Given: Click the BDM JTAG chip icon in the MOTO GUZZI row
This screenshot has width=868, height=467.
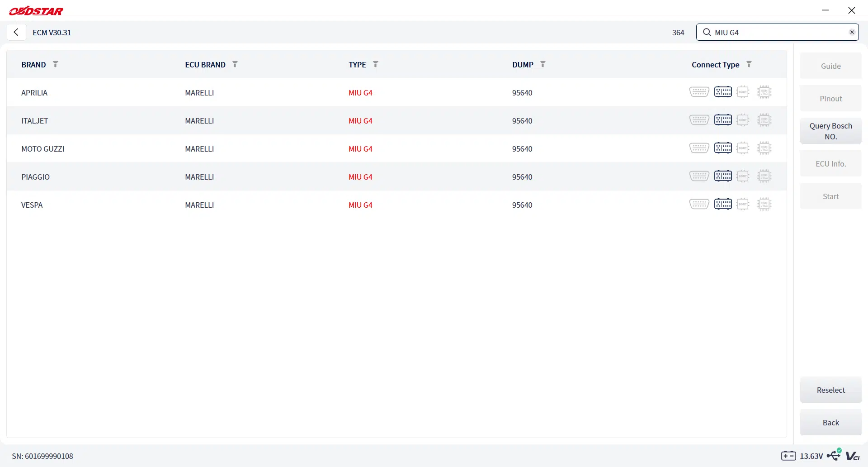Looking at the screenshot, I should 764,148.
